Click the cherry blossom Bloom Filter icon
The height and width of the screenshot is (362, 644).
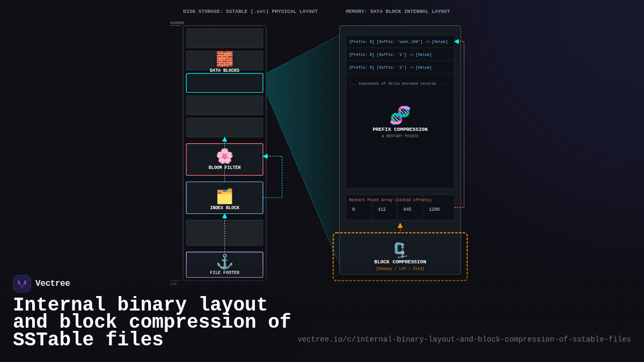(x=224, y=157)
